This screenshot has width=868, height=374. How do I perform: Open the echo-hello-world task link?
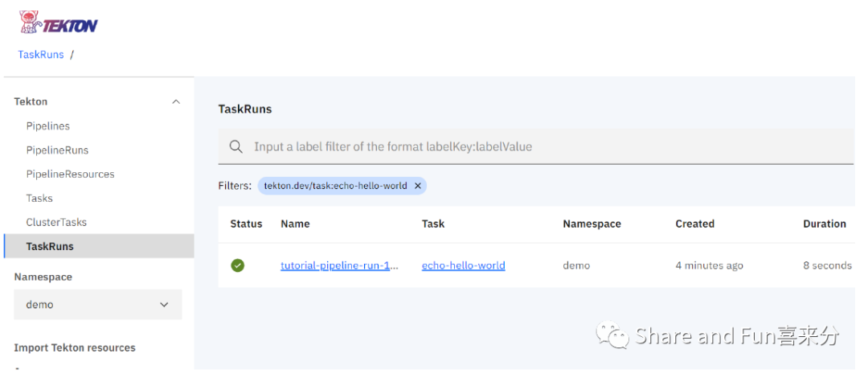point(463,265)
